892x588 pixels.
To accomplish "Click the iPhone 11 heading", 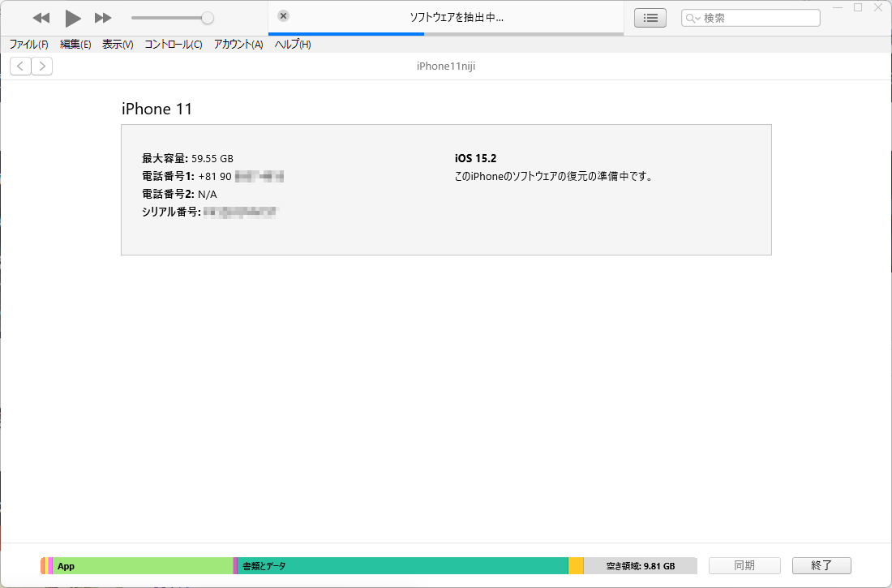I will pos(157,109).
